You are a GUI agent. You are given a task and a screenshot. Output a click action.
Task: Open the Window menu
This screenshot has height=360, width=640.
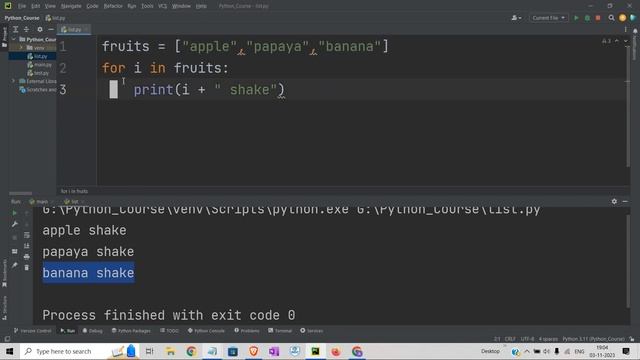(x=181, y=6)
